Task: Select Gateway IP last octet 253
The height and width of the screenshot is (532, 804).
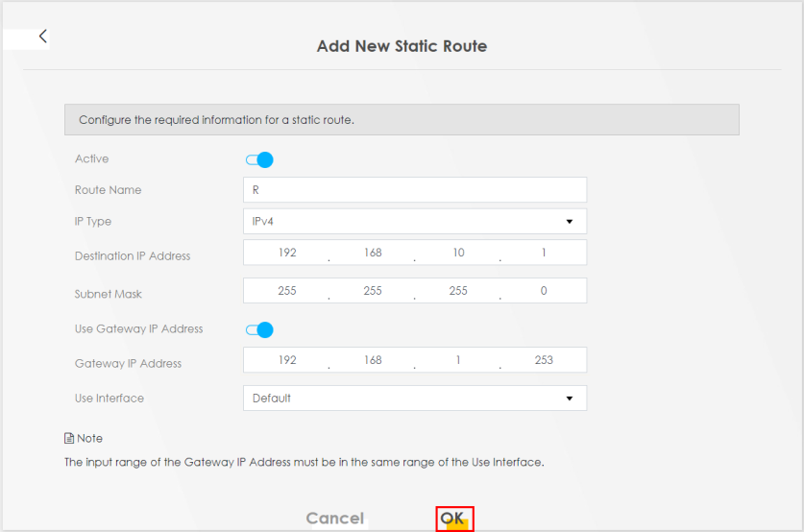Action: tap(544, 360)
